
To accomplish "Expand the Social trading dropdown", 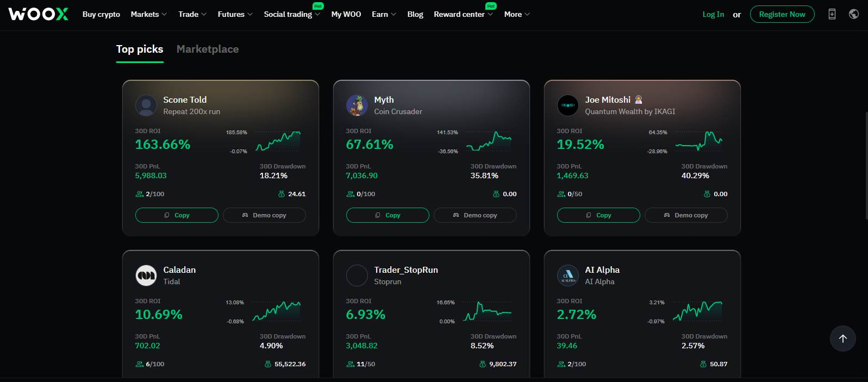I will [x=292, y=14].
